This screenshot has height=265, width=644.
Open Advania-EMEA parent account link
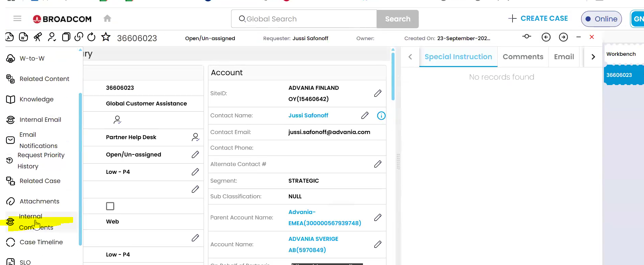point(325,217)
